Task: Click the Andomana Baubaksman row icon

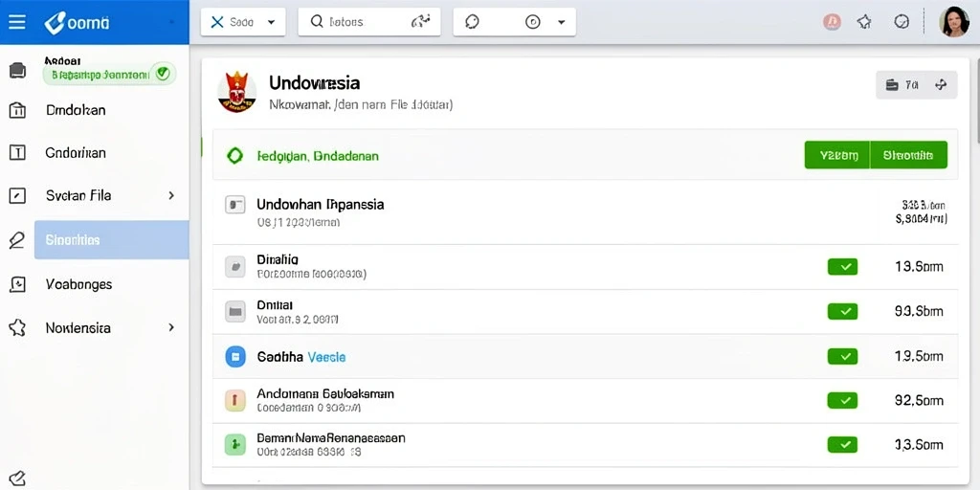Action: (x=235, y=401)
